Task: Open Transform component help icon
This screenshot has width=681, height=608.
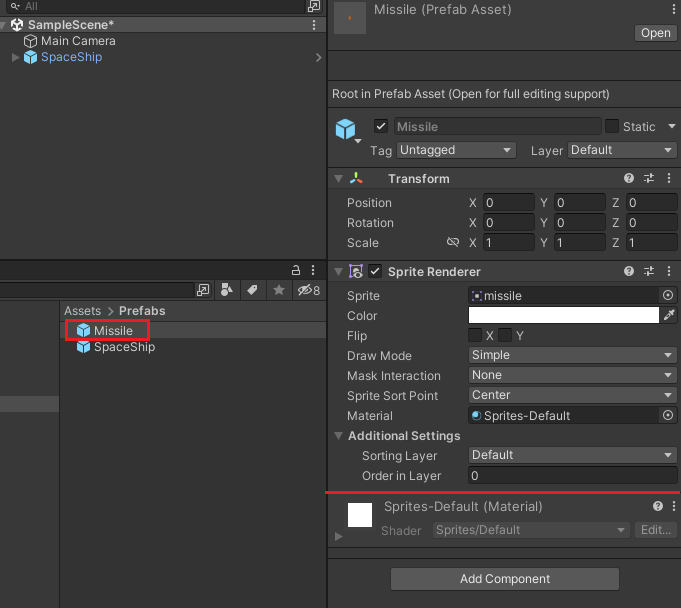Action: [628, 178]
